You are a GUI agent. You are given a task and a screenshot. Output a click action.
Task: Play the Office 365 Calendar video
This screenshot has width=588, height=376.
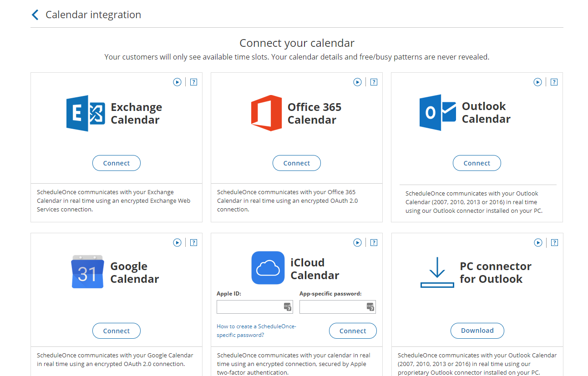click(x=357, y=82)
